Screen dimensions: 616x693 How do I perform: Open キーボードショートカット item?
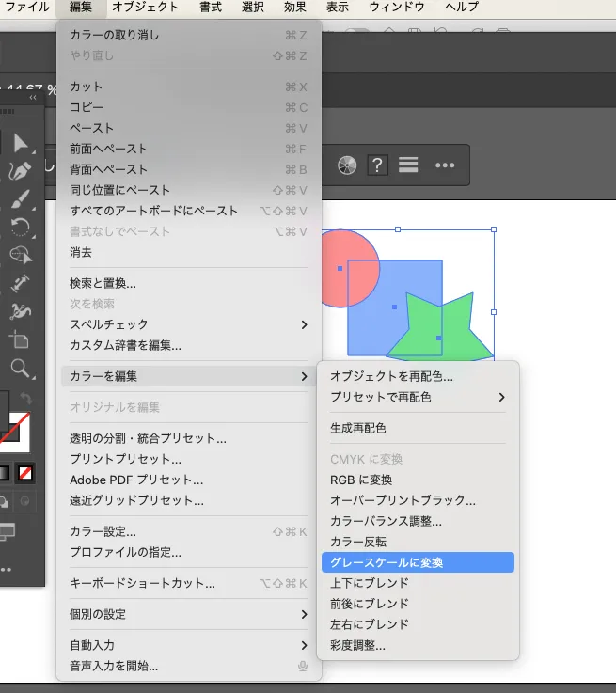pyautogui.click(x=189, y=583)
